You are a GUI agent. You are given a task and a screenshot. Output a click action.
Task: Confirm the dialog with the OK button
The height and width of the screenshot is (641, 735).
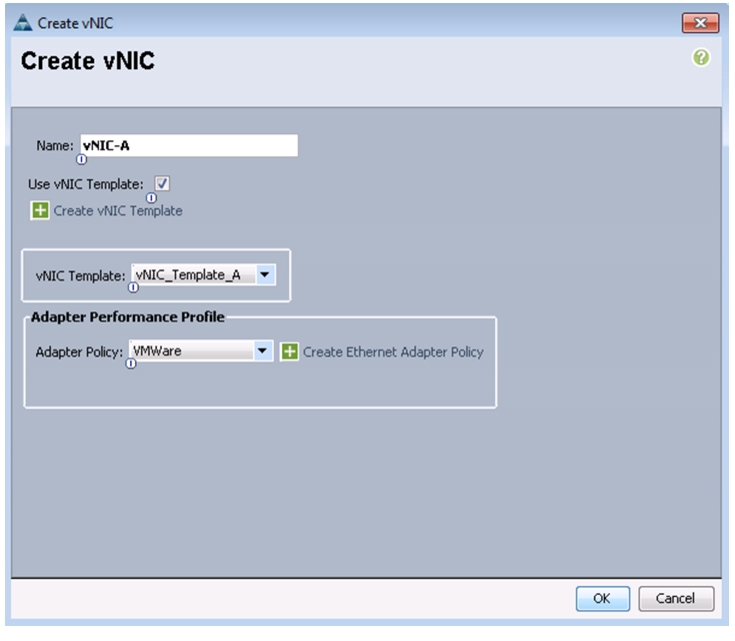602,598
